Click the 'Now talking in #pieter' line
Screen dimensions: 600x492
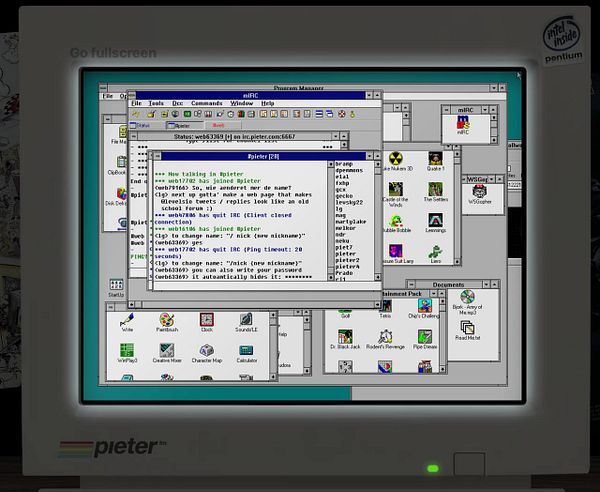tap(199, 174)
